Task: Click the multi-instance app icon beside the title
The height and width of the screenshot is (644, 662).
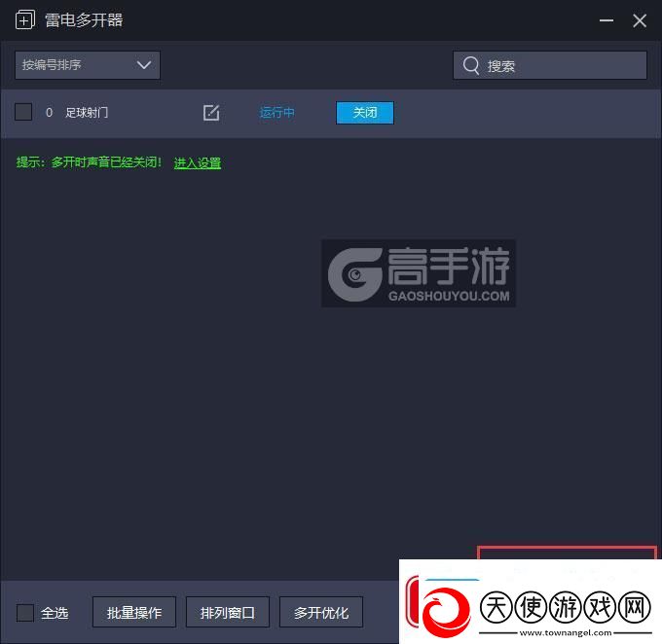Action: [25, 19]
